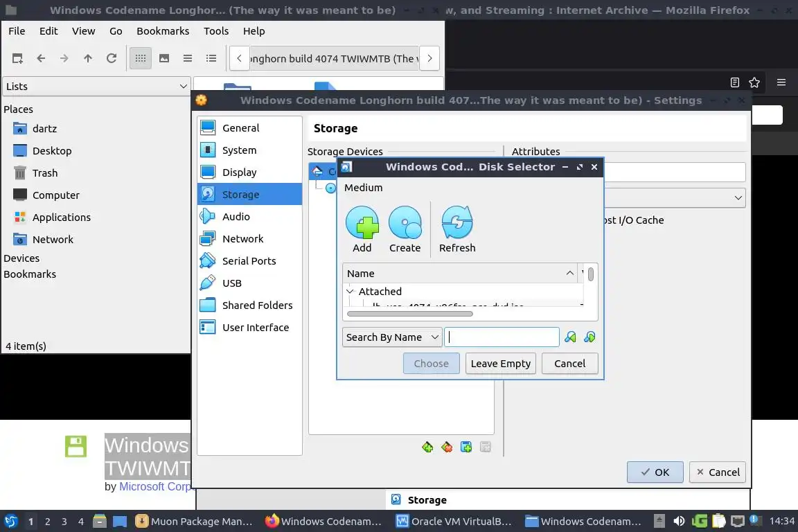Open General settings category
The width and height of the screenshot is (798, 532).
tap(249, 127)
